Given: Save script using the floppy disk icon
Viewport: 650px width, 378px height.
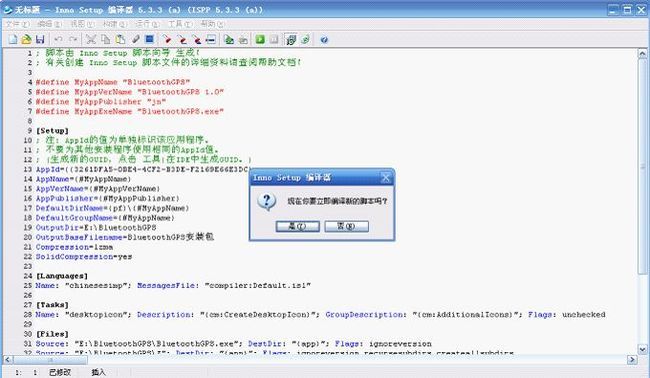Looking at the screenshot, I should click(40, 40).
